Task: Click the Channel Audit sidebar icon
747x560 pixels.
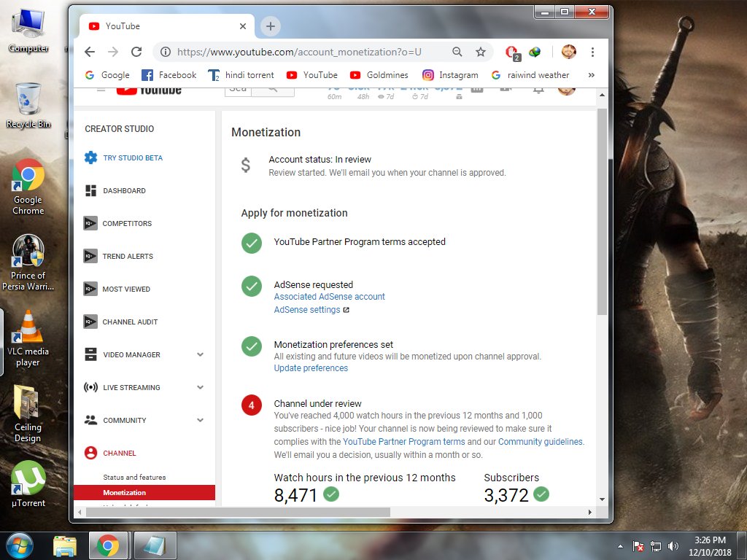Action: click(x=90, y=322)
